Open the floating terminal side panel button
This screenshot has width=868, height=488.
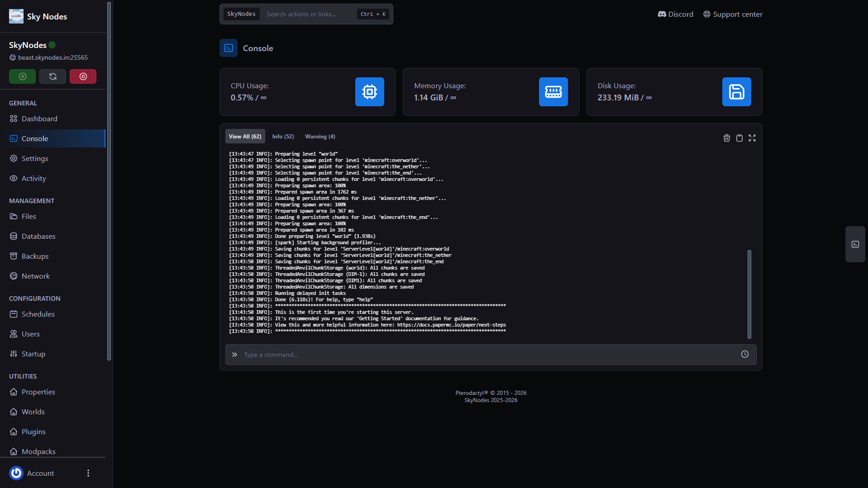point(855,244)
